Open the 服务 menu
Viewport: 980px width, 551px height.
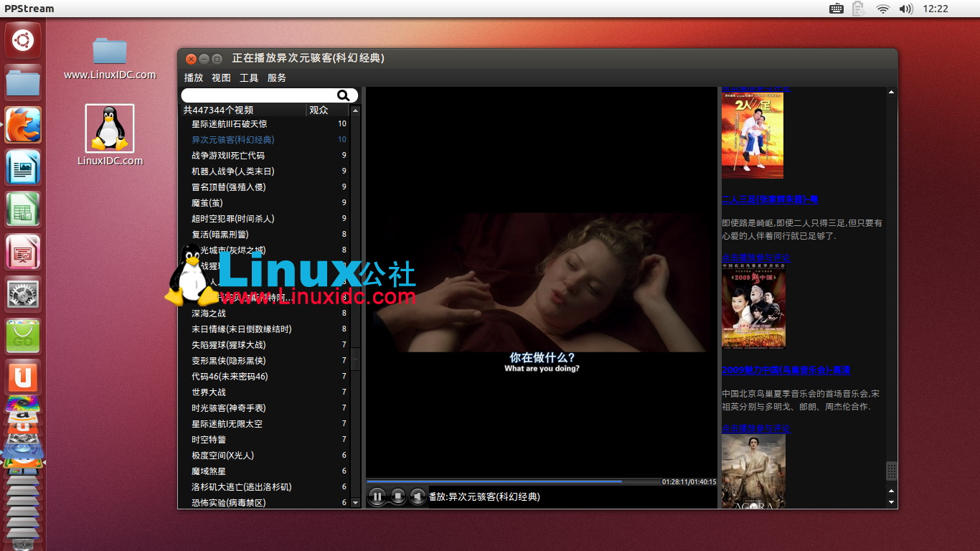tap(276, 77)
